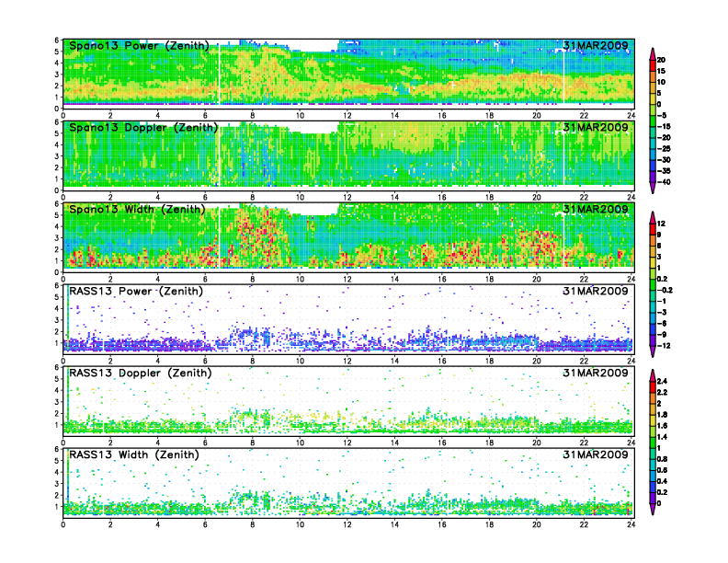Screen dimensions: 728x563
Task: Click hour '18' tick under RASS13 Power plot
Action: click(x=489, y=361)
